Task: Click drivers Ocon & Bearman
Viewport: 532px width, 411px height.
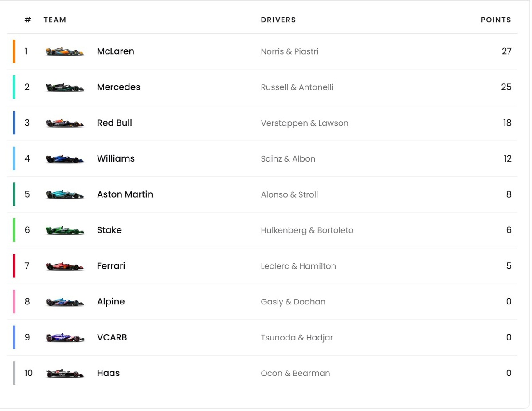Action: point(295,373)
